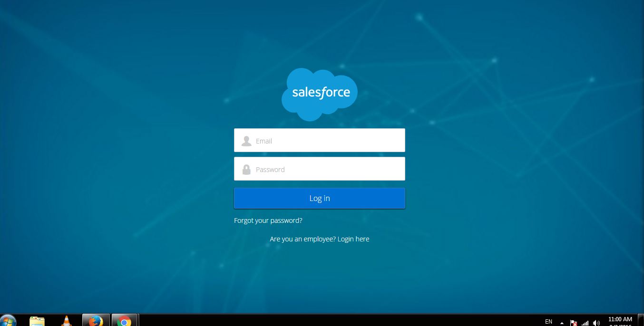The height and width of the screenshot is (326, 644).
Task: Show hidden system tray icons
Action: click(562, 323)
